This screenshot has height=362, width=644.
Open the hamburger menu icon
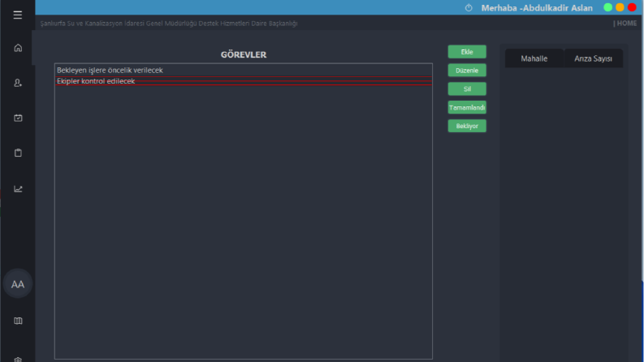(17, 15)
